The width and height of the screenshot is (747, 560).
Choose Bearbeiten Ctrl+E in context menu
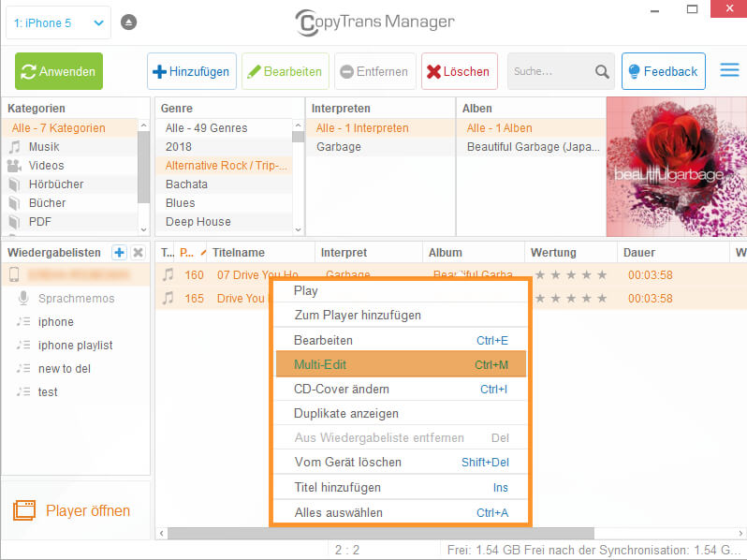(x=401, y=340)
